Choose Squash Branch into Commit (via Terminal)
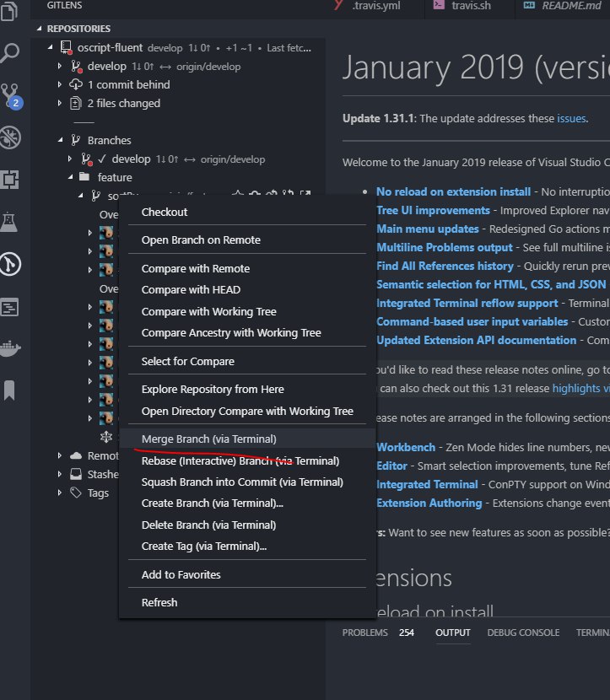610x700 pixels. (247, 482)
